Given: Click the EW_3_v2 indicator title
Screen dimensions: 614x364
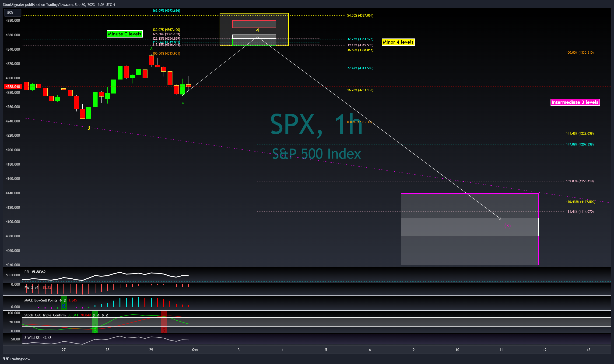Looking at the screenshot, I should [x=32, y=288].
